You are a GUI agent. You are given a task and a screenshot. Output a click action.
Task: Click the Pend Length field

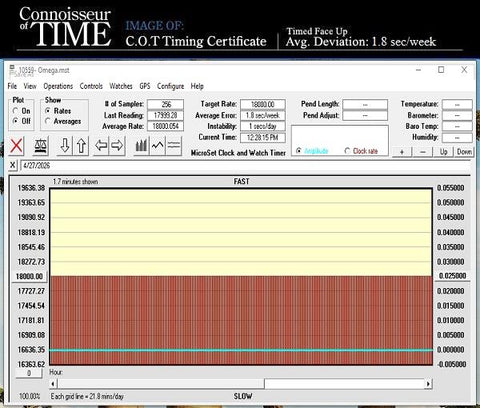(365, 104)
